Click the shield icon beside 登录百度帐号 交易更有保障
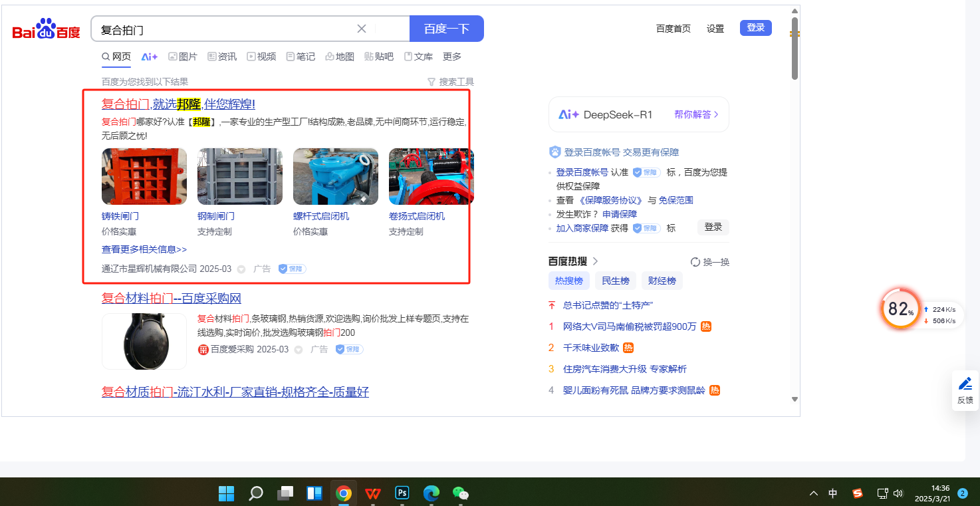Image resolution: width=980 pixels, height=506 pixels. (x=555, y=152)
